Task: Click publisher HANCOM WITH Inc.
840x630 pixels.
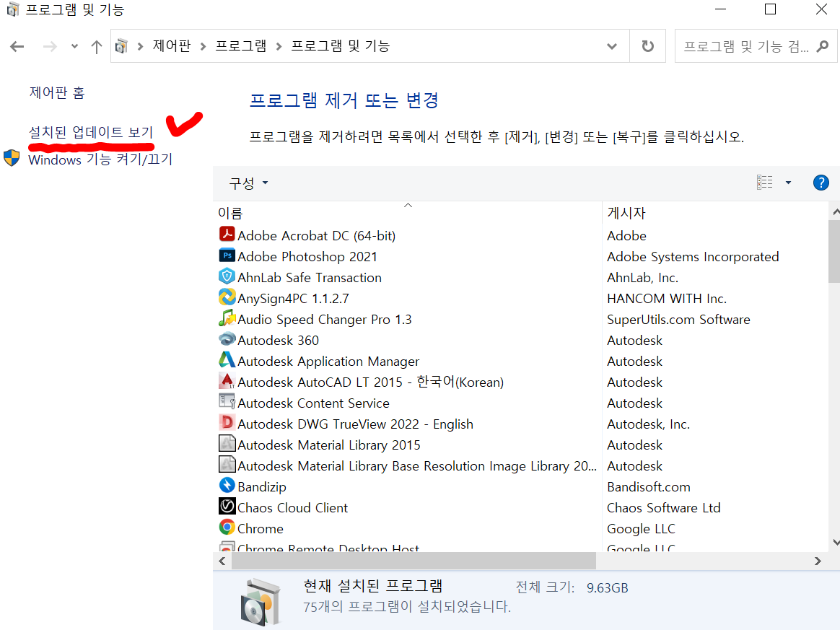Action: (x=666, y=298)
